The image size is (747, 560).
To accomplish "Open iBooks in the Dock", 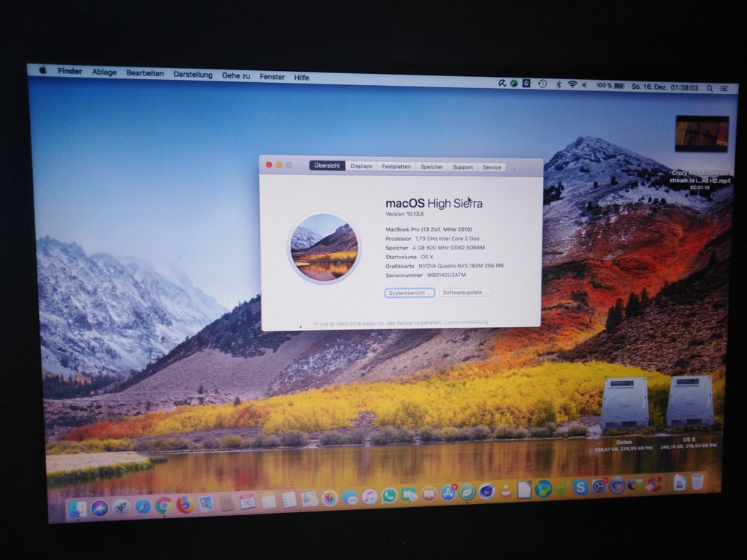I will pos(429,494).
